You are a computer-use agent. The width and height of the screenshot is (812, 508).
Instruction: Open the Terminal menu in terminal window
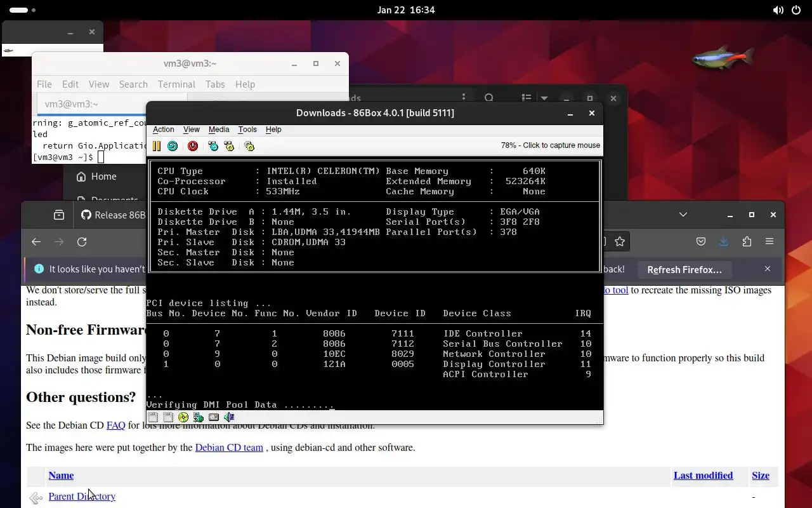click(x=176, y=84)
